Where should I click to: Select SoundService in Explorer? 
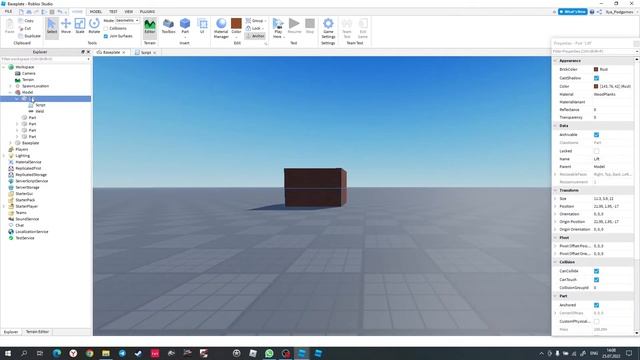coord(27,219)
